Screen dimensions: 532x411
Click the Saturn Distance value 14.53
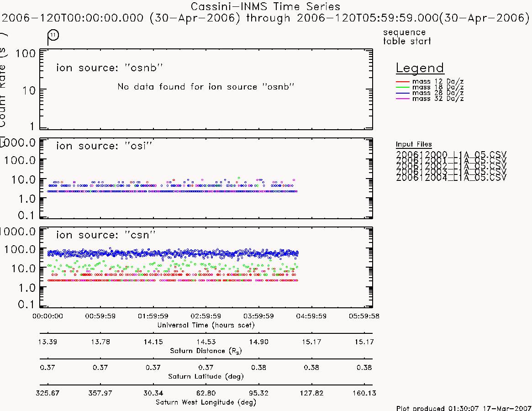point(206,342)
